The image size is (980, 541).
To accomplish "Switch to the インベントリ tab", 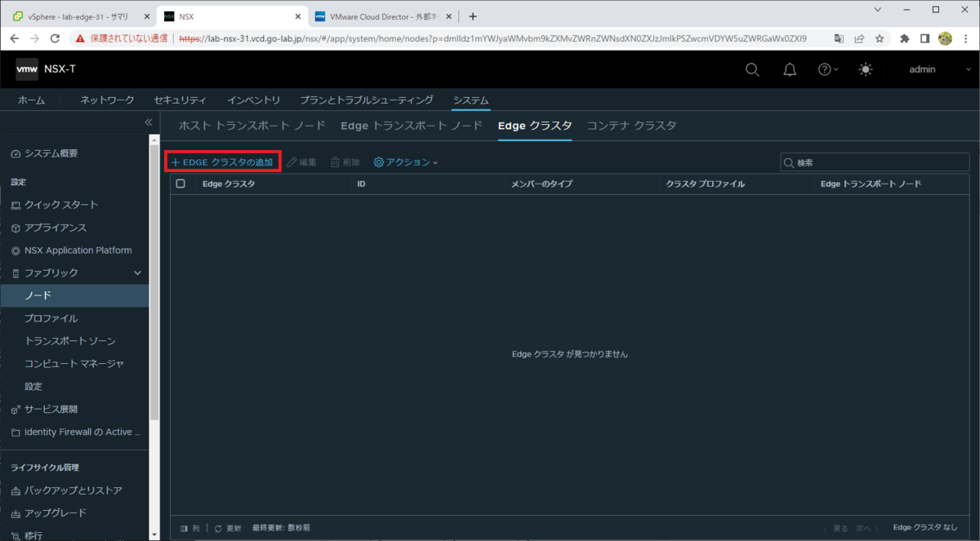I will tap(254, 100).
